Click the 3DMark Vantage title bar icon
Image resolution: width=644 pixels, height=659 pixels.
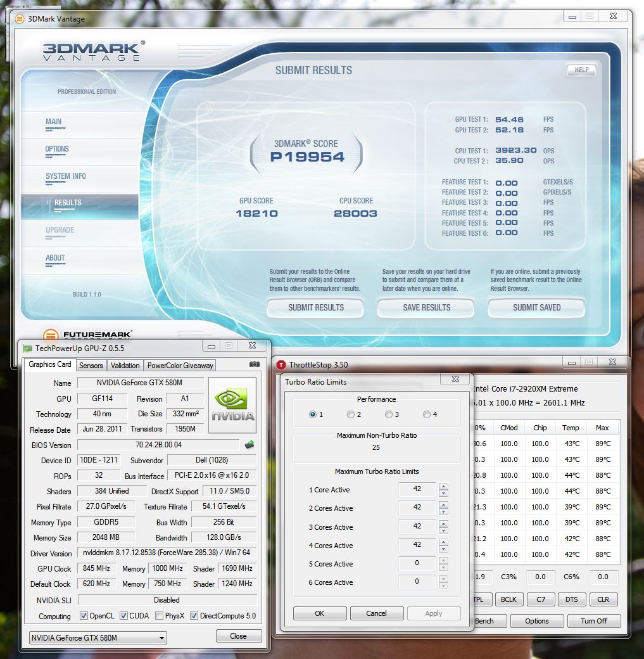click(x=20, y=19)
